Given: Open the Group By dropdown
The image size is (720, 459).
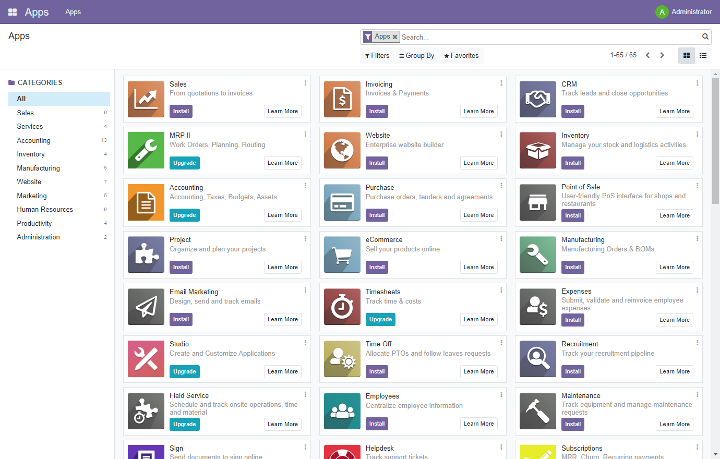Looking at the screenshot, I should click(416, 56).
